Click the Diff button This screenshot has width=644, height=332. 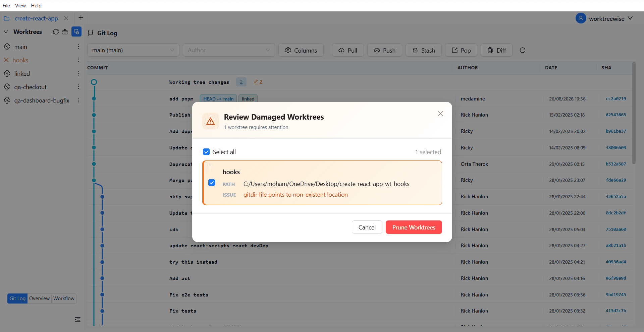pos(496,50)
